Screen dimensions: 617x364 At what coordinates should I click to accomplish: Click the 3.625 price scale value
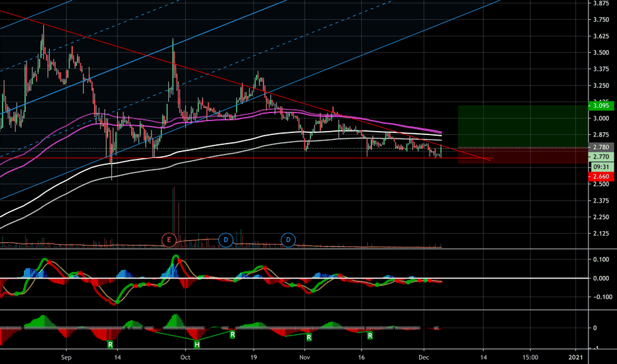[601, 36]
